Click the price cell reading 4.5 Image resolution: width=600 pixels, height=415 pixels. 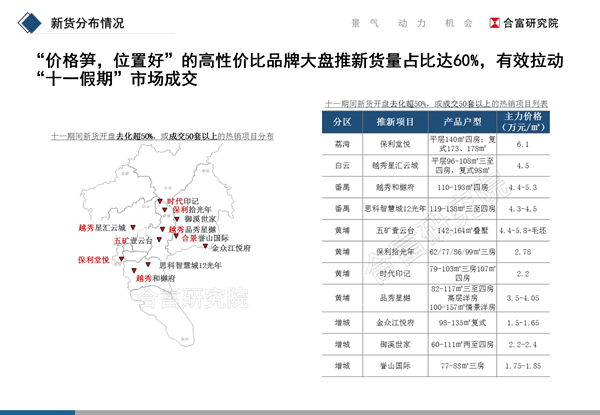tap(523, 166)
